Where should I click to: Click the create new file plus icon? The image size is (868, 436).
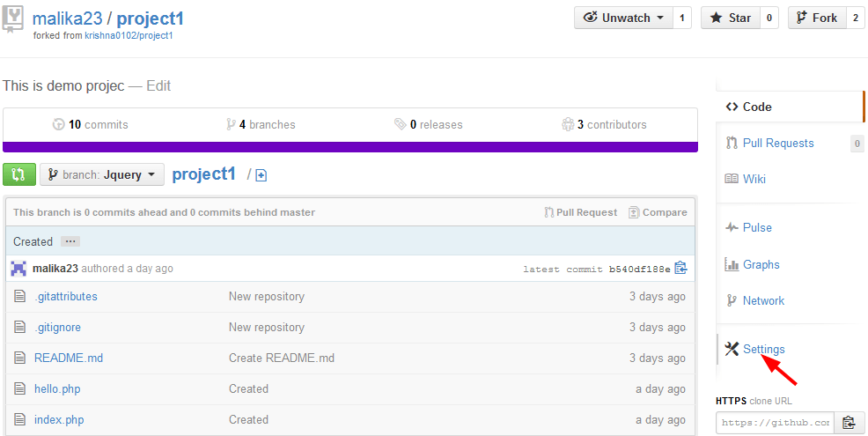tap(261, 175)
